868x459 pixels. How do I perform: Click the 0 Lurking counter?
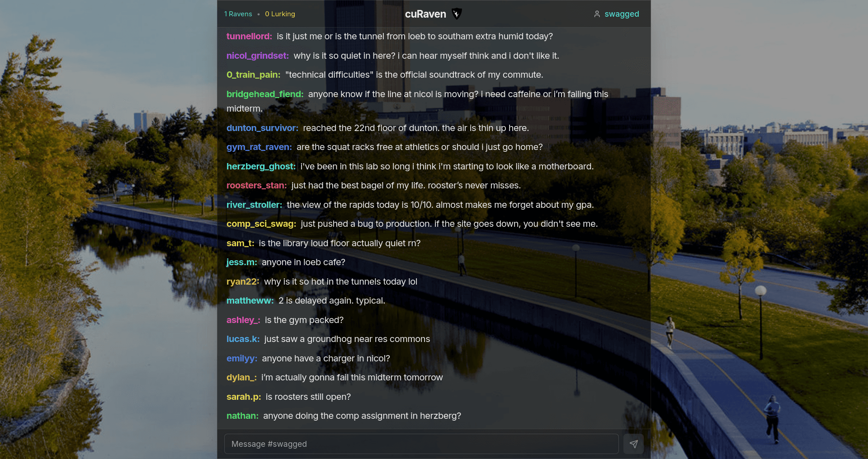point(280,14)
